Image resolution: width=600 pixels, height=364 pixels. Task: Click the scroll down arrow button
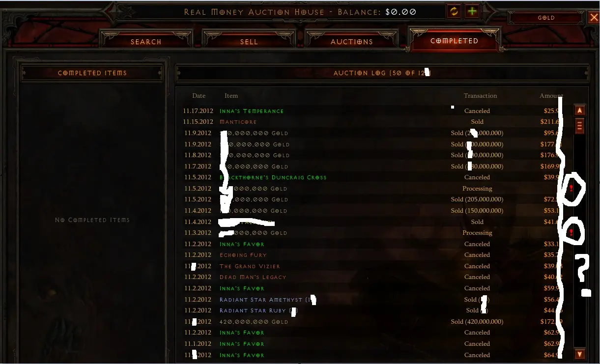tap(579, 354)
